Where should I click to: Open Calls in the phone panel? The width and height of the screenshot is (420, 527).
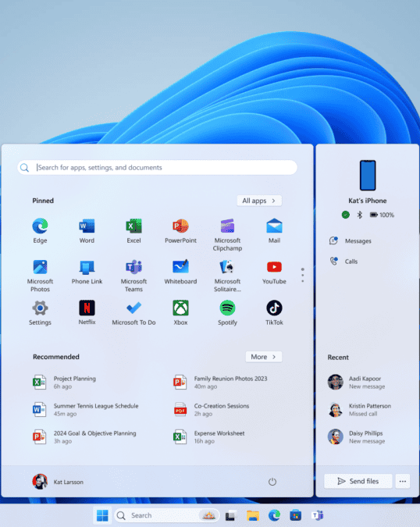pyautogui.click(x=343, y=261)
